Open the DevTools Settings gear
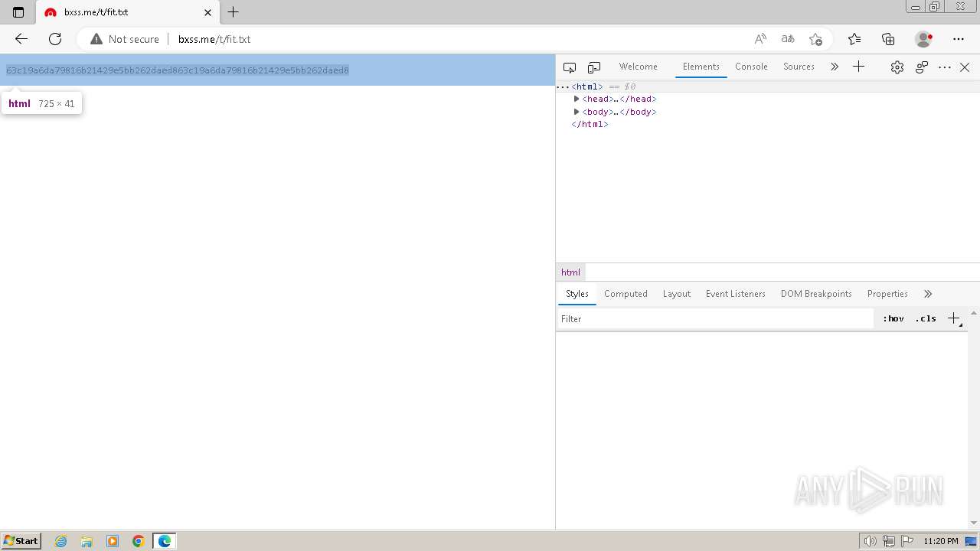The height and width of the screenshot is (551, 980). tap(897, 67)
